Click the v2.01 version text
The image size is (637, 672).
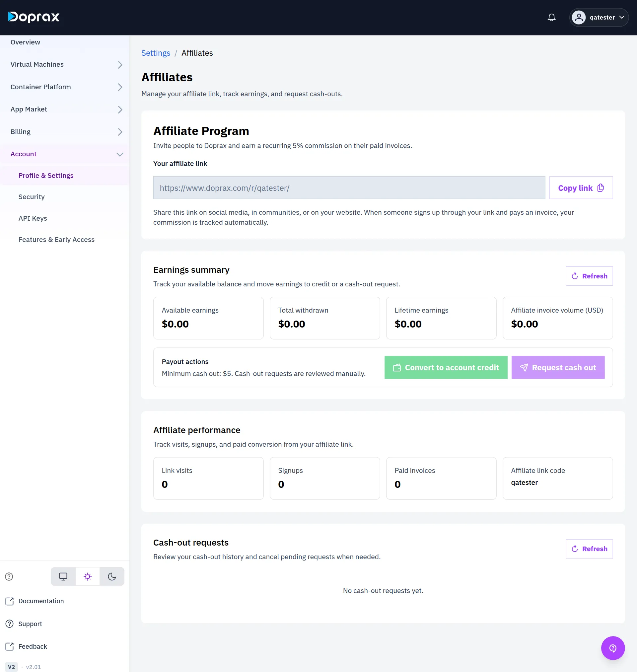pyautogui.click(x=33, y=667)
